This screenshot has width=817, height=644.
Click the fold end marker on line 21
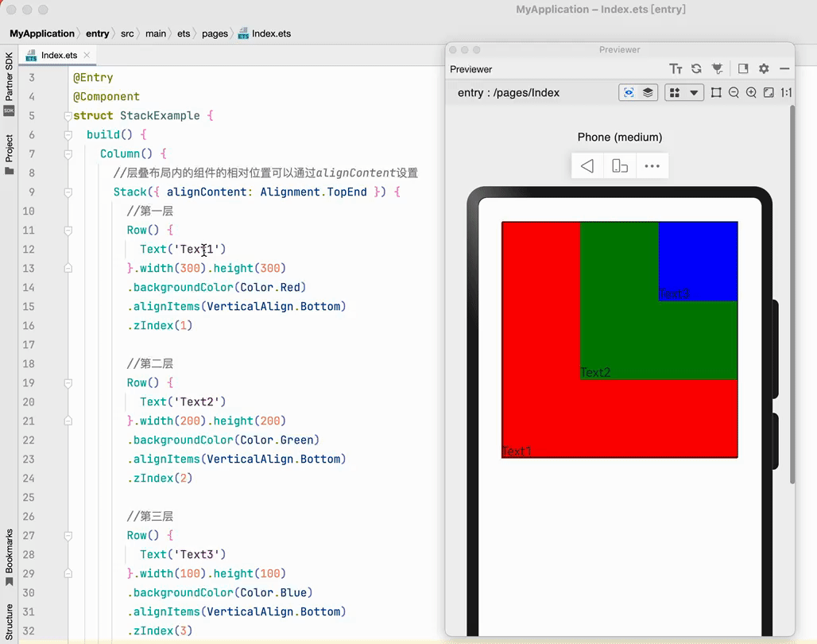coord(68,421)
